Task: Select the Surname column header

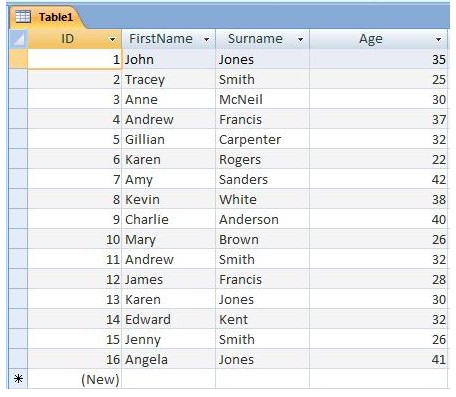Action: click(x=263, y=39)
